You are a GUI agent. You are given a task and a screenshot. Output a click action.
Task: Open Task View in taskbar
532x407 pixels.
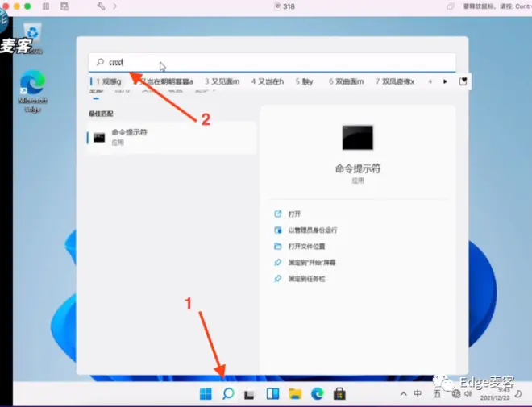[249, 394]
